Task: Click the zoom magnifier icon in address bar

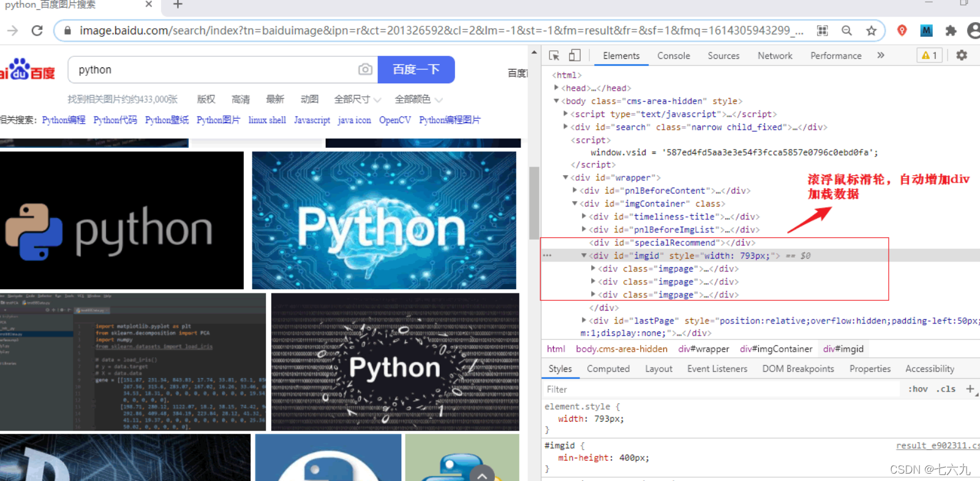Action: click(846, 31)
